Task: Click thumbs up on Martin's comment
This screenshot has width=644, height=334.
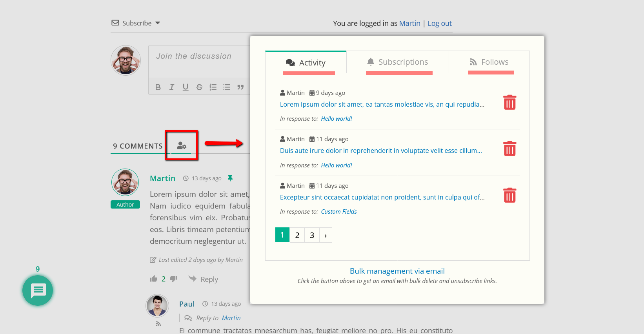Action: click(x=154, y=279)
